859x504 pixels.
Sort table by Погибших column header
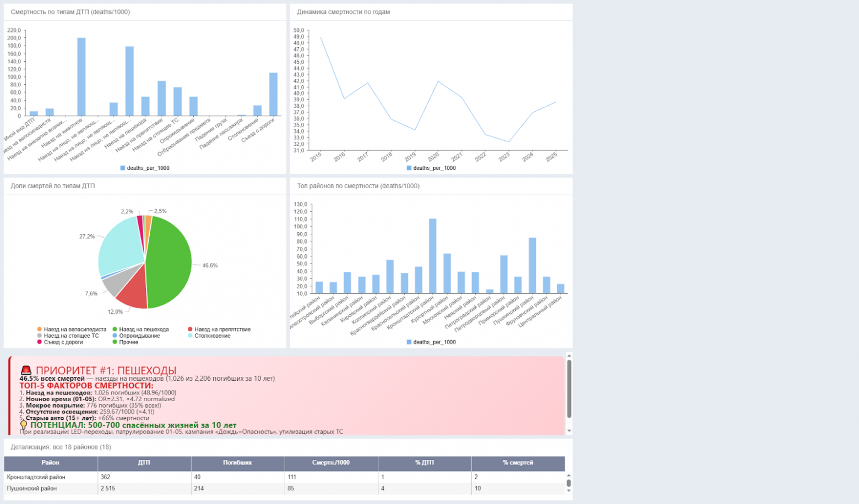[237, 463]
